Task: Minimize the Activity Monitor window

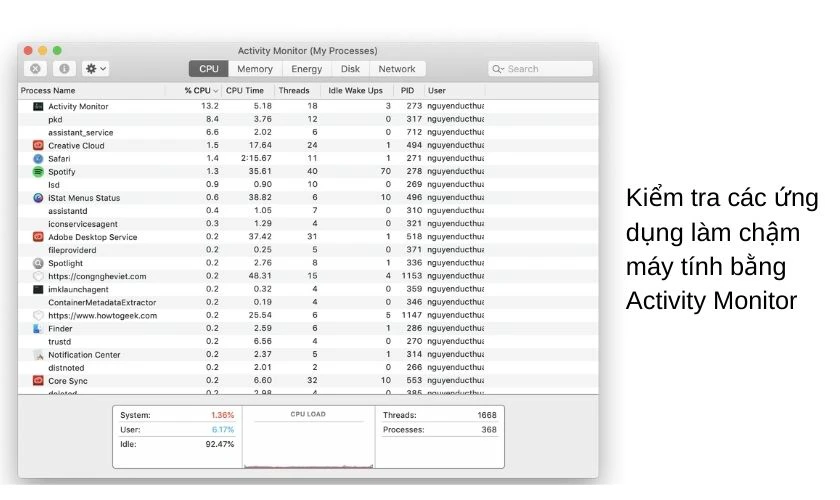Action: [x=42, y=50]
